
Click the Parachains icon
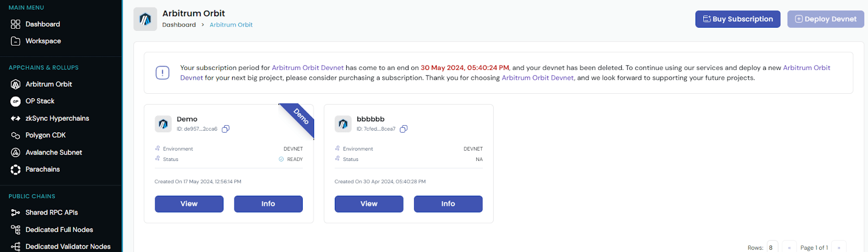point(16,170)
